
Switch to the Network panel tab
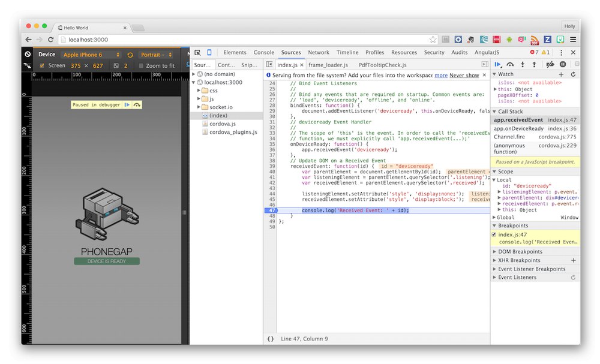pos(319,53)
